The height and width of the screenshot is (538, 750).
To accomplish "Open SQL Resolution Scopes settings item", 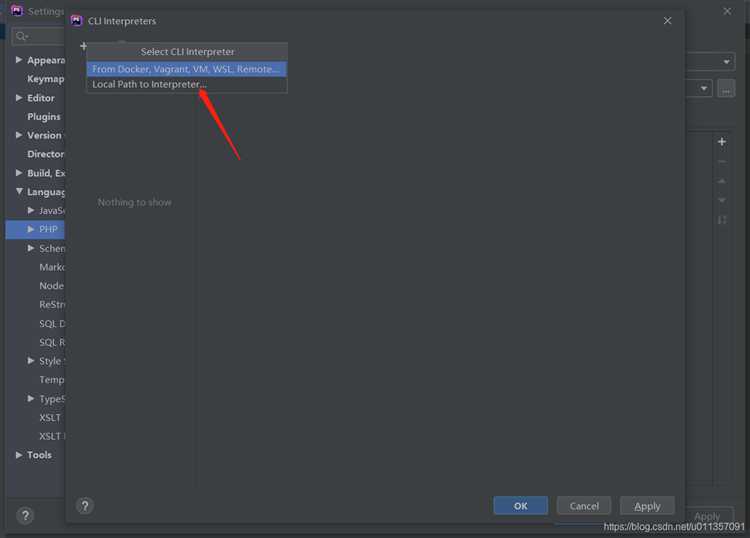I will point(52,342).
